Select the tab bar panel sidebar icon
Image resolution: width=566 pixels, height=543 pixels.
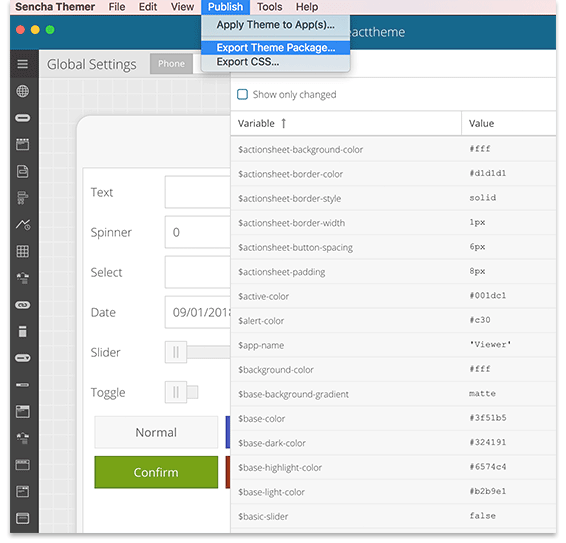click(22, 465)
